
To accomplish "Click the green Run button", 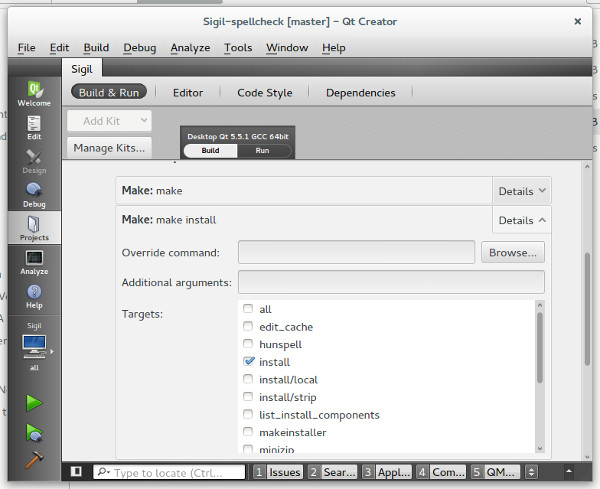I will tap(34, 403).
